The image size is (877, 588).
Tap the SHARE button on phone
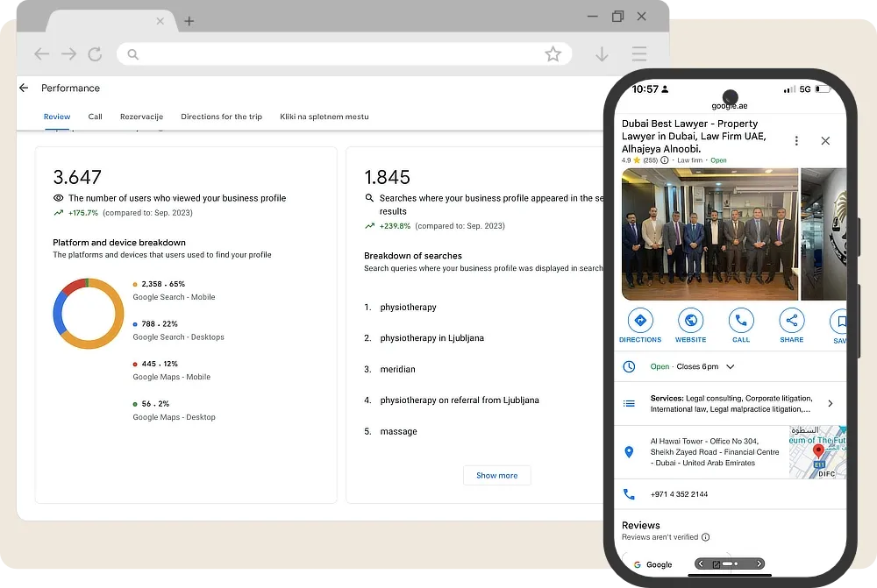pos(791,325)
